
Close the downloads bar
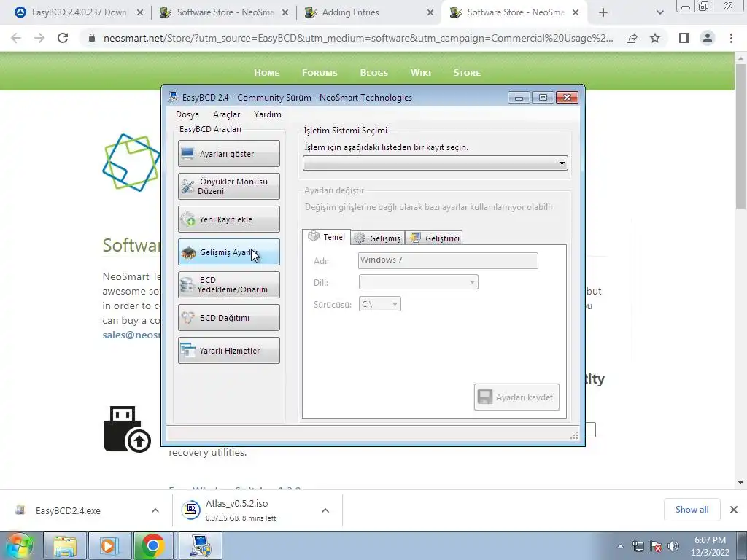(734, 510)
